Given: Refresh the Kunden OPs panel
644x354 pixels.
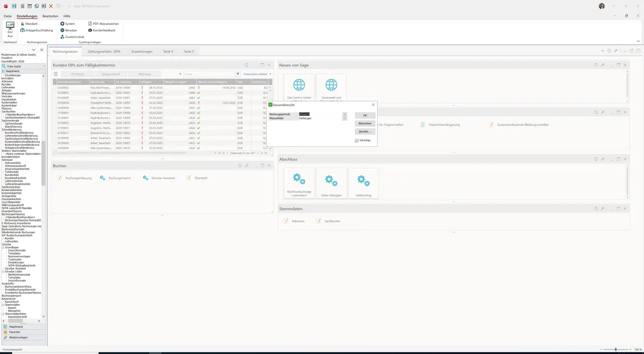Looking at the screenshot, I should [247, 65].
